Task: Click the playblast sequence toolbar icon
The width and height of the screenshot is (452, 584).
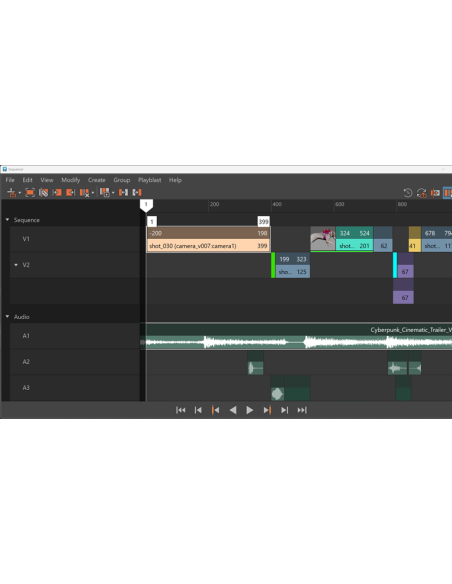Action: coord(105,193)
